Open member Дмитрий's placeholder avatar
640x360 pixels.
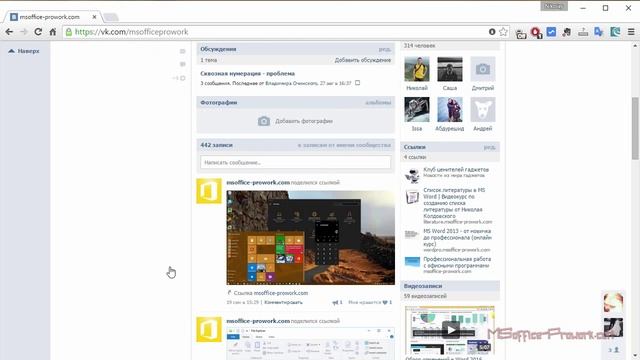[x=483, y=69]
